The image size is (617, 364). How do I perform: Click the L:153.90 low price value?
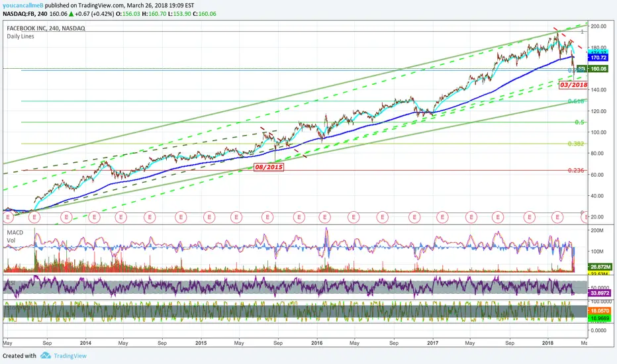tap(179, 14)
